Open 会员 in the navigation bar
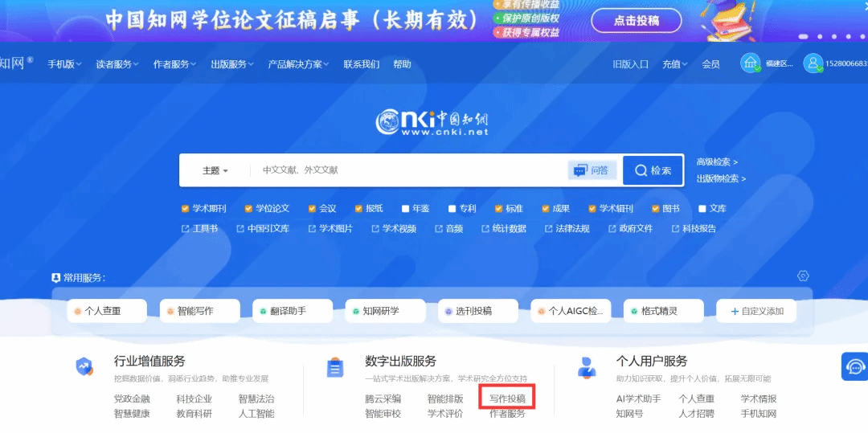The image size is (868, 433). click(x=710, y=64)
